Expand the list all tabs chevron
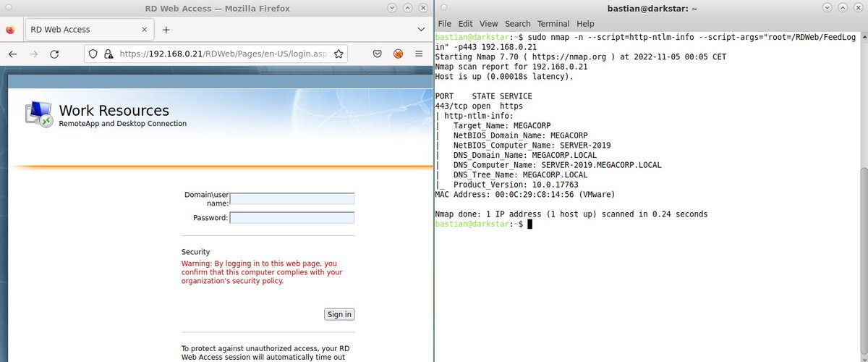The image size is (868, 362). point(421,30)
